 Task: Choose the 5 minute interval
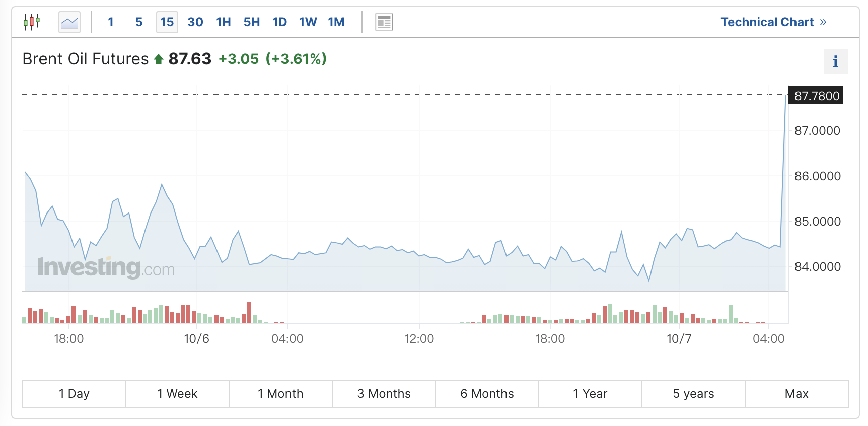(139, 22)
